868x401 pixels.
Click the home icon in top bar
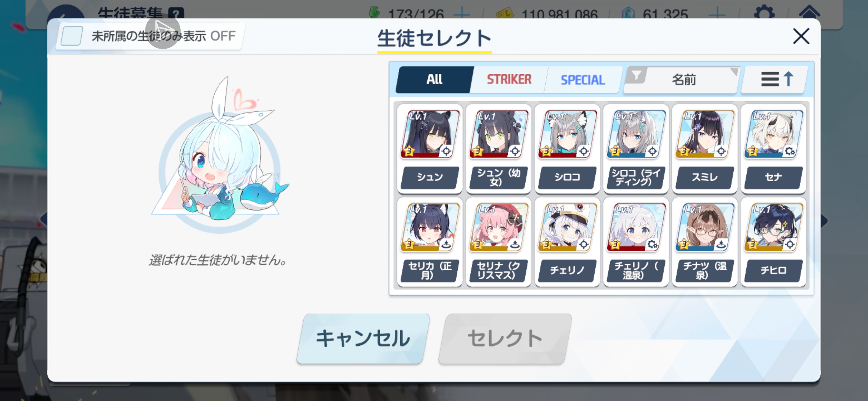(x=809, y=13)
